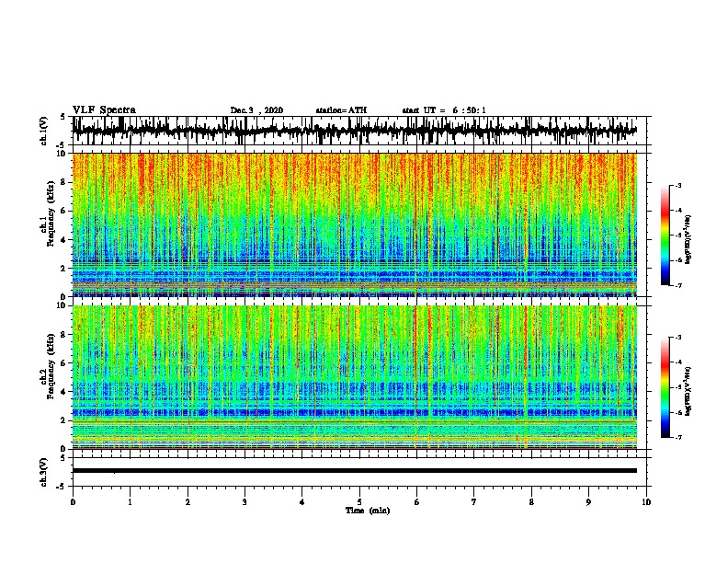
Task: Select the "Dec. 3 , 2020" date text
Action: [x=256, y=110]
